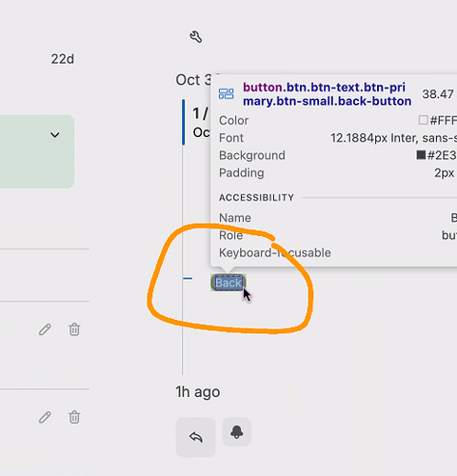Click the lower pencil edit icon
This screenshot has width=457, height=476.
45,417
